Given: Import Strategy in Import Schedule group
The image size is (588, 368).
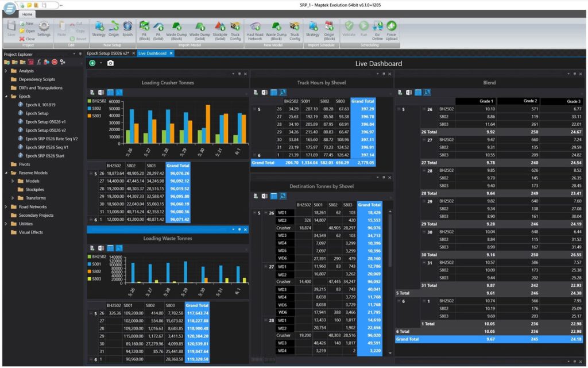Looking at the screenshot, I should point(313,29).
